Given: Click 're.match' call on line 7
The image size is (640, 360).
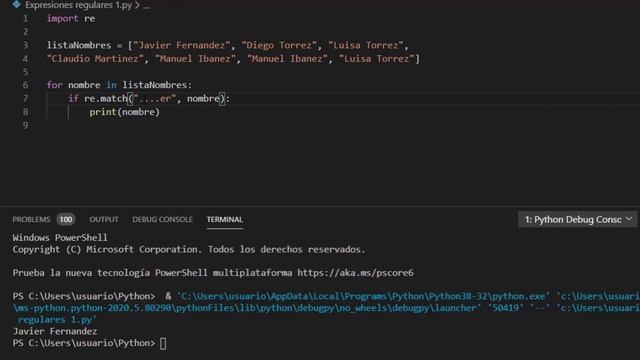Looking at the screenshot, I should [x=106, y=98].
